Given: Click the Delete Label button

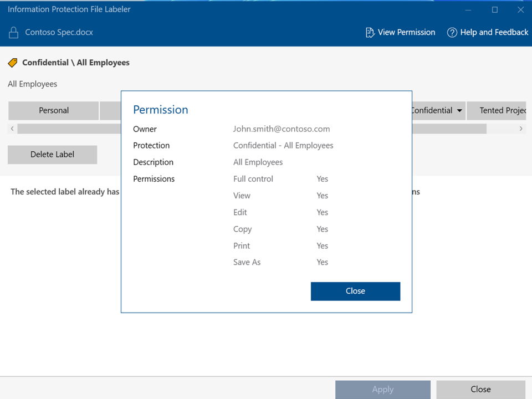Looking at the screenshot, I should [52, 155].
